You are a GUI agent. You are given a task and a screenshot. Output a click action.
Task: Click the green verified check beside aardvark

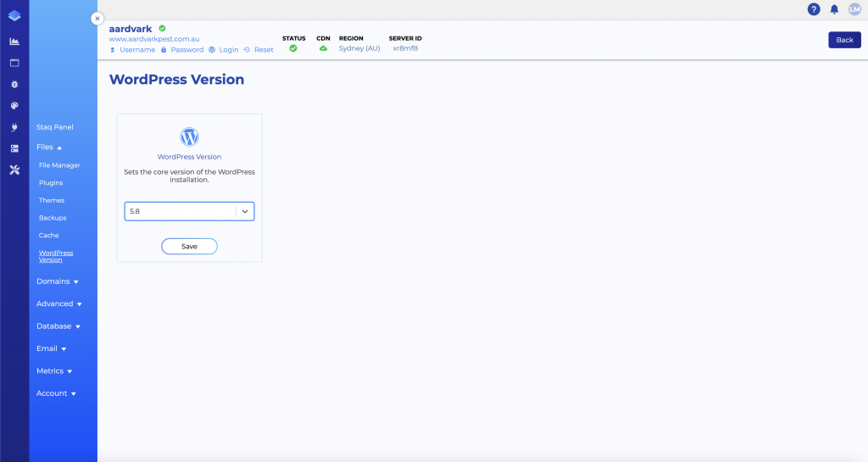tap(162, 28)
